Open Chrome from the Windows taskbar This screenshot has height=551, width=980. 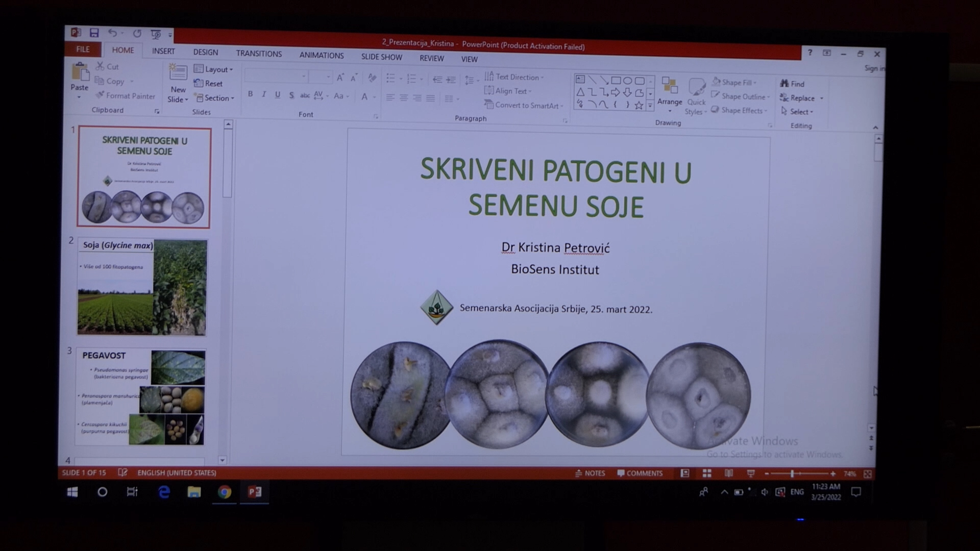click(x=225, y=492)
